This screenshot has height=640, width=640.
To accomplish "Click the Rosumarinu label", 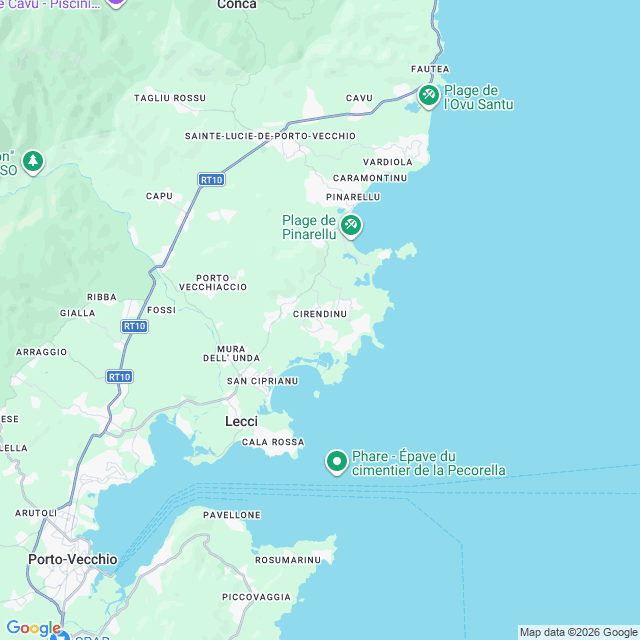I will coord(288,560).
